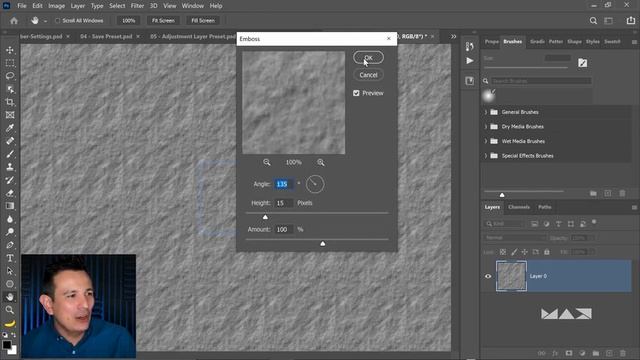Toggle lock position in Layers panel
Viewport: 640px width, 360px height.
(524, 252)
